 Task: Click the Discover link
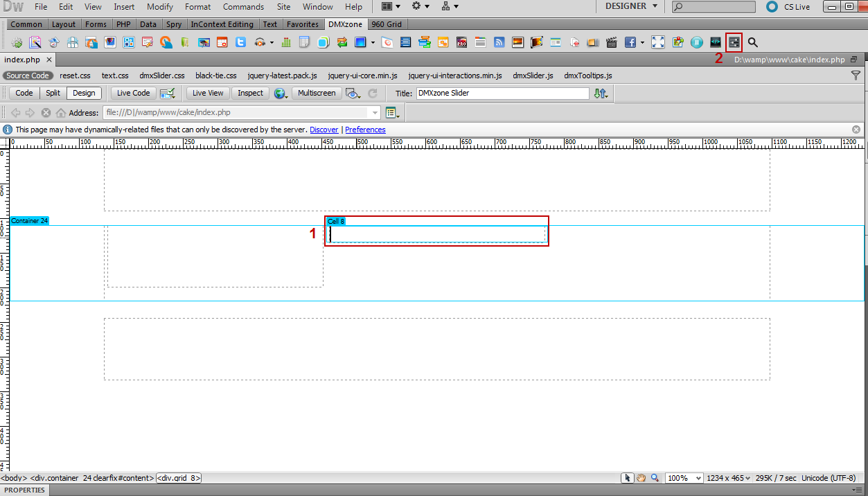[x=324, y=130]
